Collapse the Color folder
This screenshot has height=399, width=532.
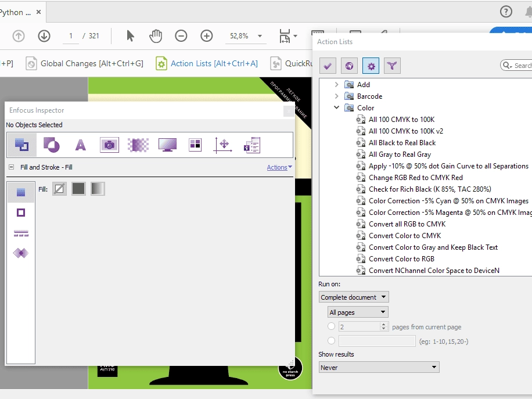point(336,107)
